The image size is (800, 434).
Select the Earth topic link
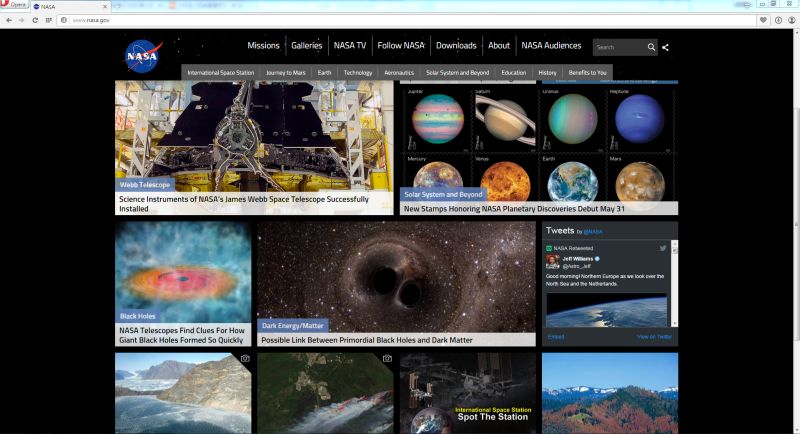click(324, 72)
